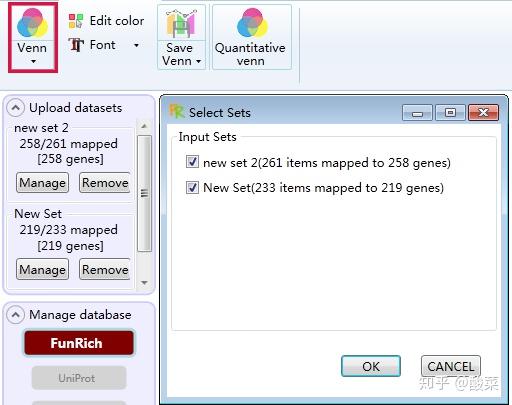The width and height of the screenshot is (512, 405).
Task: Click the '219/233 mapped' text
Action: click(68, 230)
